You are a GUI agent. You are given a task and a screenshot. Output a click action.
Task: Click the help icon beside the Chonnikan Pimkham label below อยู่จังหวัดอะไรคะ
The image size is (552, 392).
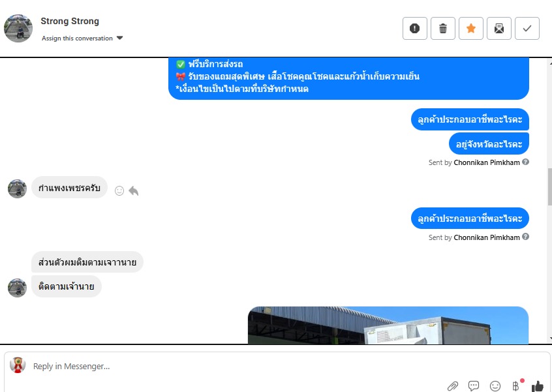(x=526, y=162)
